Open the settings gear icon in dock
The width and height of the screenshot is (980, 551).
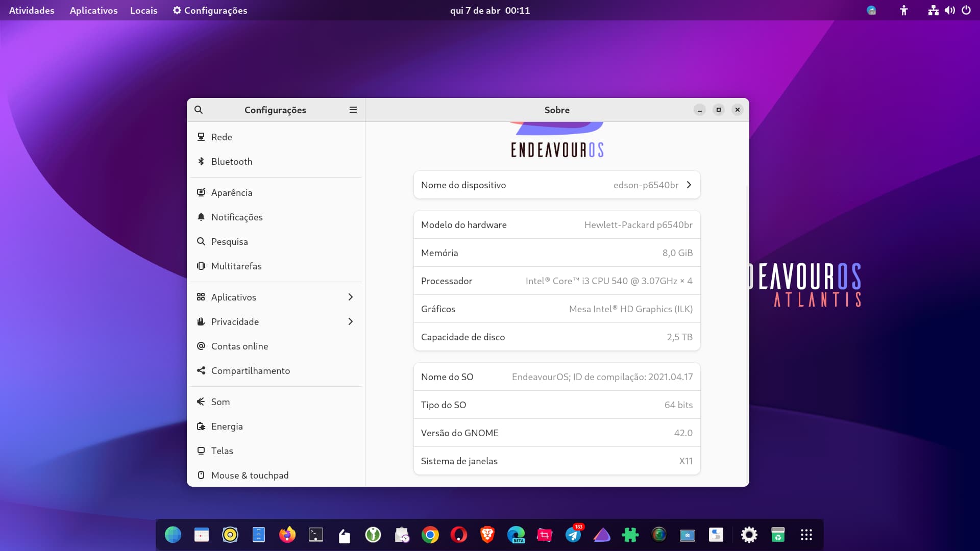(749, 535)
